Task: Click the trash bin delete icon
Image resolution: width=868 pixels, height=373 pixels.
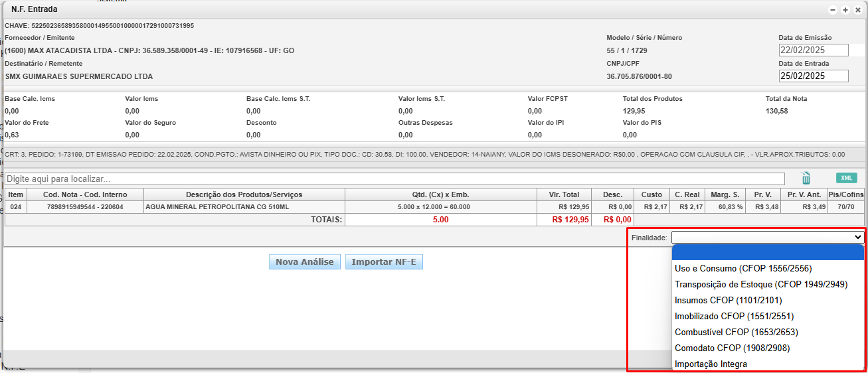Action: pyautogui.click(x=806, y=178)
